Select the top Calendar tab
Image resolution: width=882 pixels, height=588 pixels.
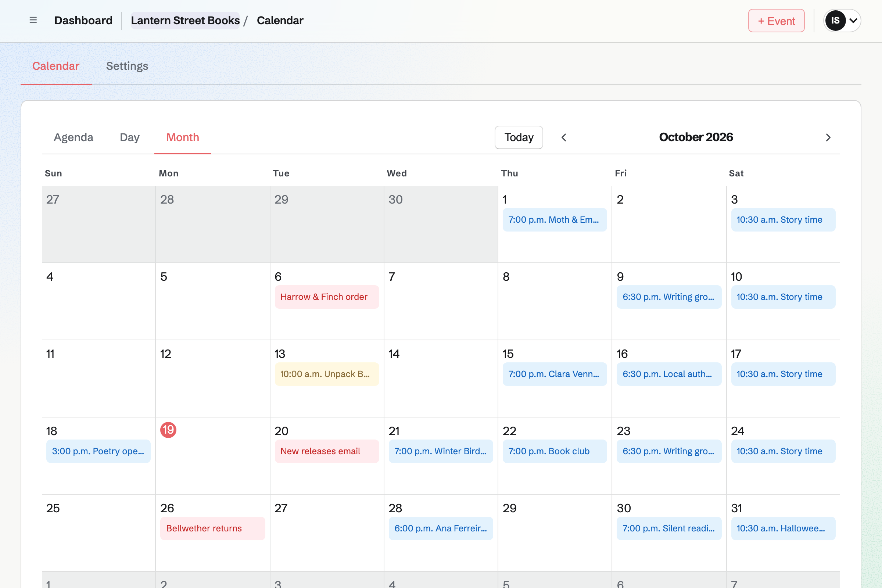pos(56,66)
